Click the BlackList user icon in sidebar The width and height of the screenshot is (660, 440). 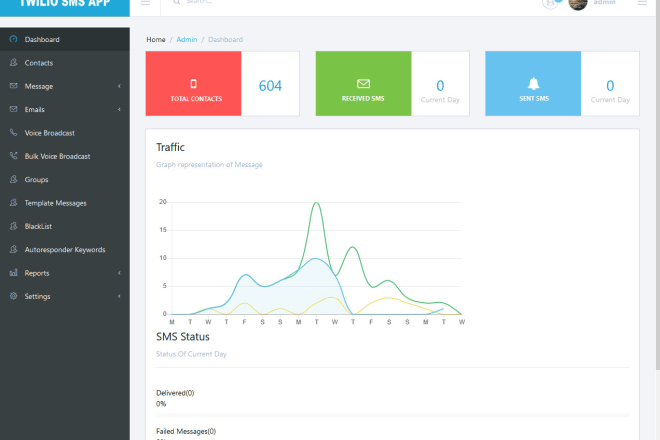click(x=13, y=226)
